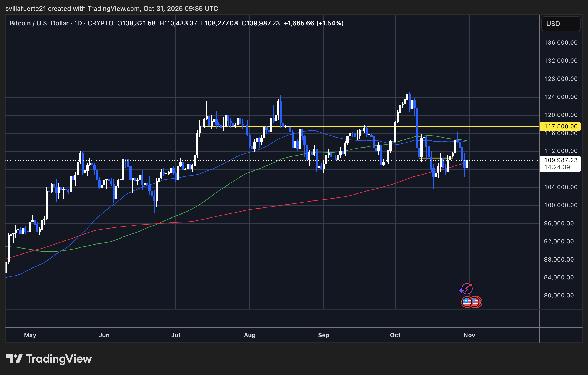The height and width of the screenshot is (375, 588).
Task: Click the Nov label on the time axis
Action: (x=469, y=335)
